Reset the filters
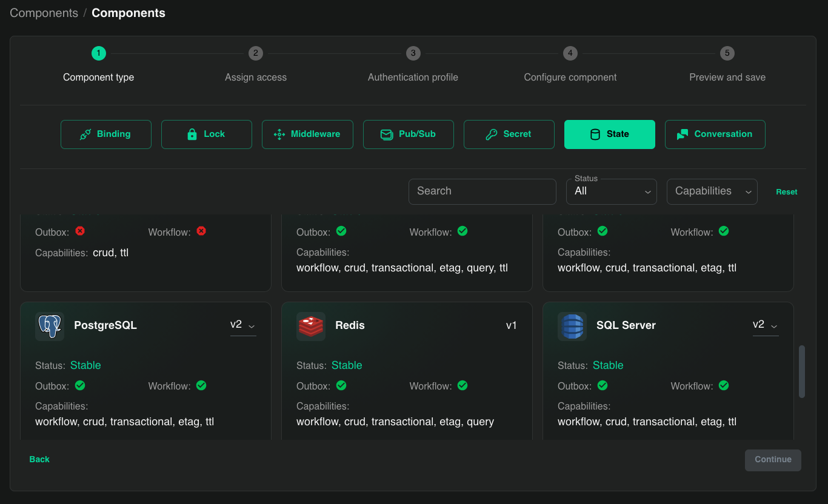Viewport: 828px width, 504px height. point(787,192)
